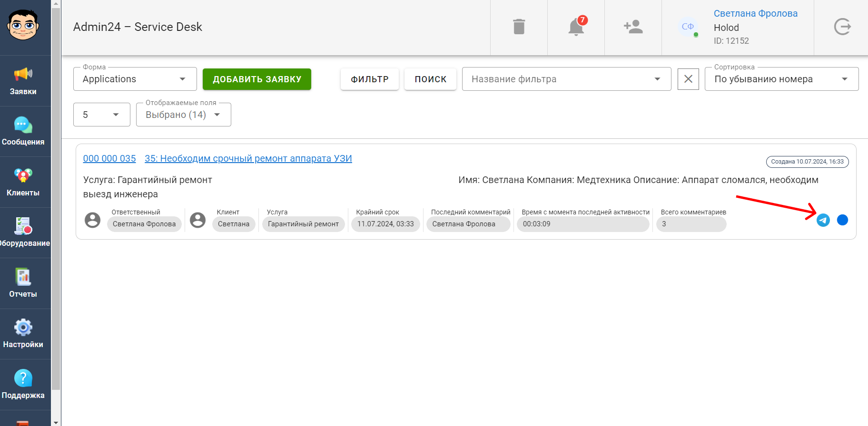Click the Услуга chip Гарантийный ремонт

(304, 224)
